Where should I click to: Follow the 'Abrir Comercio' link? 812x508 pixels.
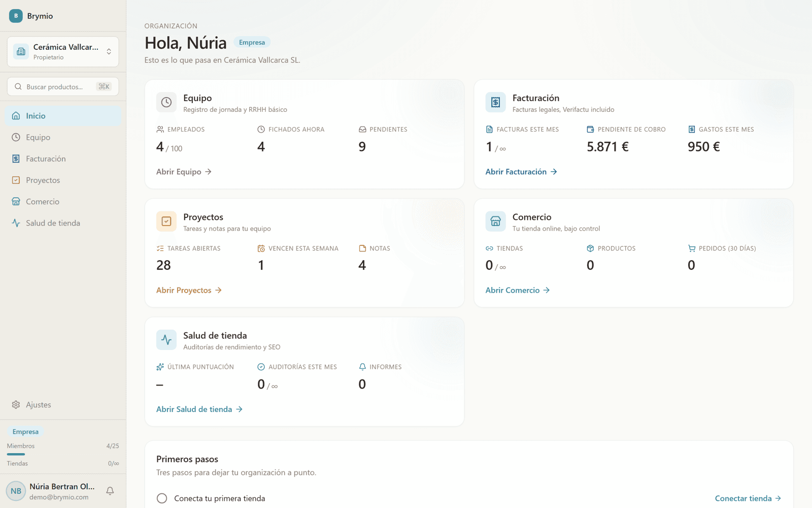[518, 290]
